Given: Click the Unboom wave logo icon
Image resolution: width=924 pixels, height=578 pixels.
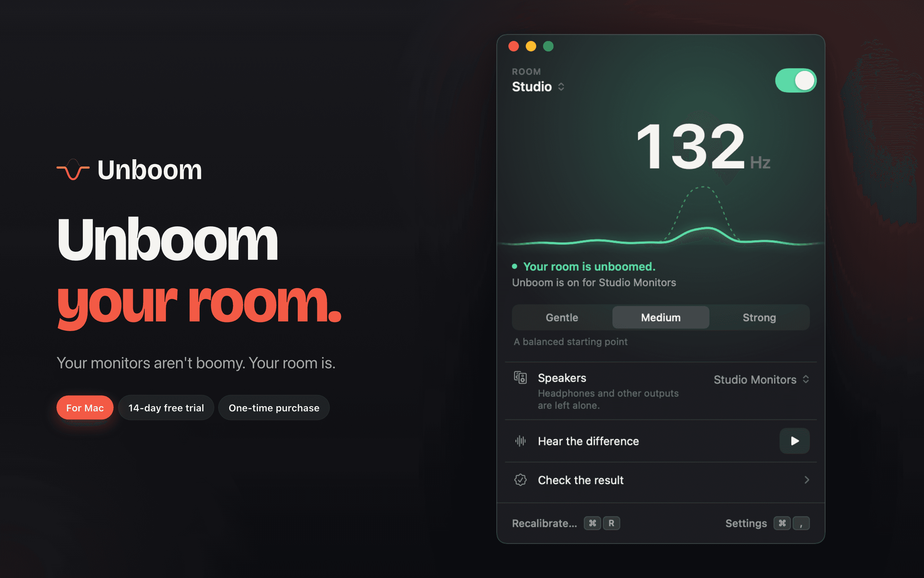Looking at the screenshot, I should click(73, 169).
